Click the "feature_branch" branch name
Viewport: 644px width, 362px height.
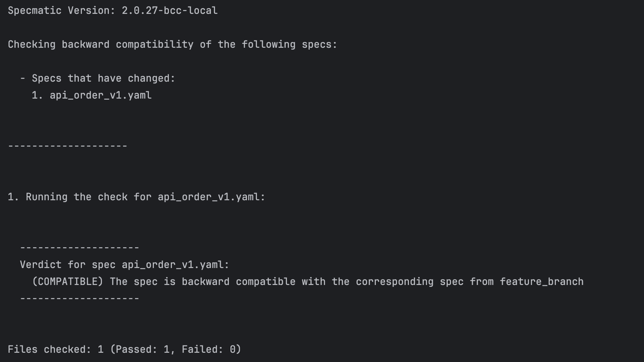(x=542, y=282)
